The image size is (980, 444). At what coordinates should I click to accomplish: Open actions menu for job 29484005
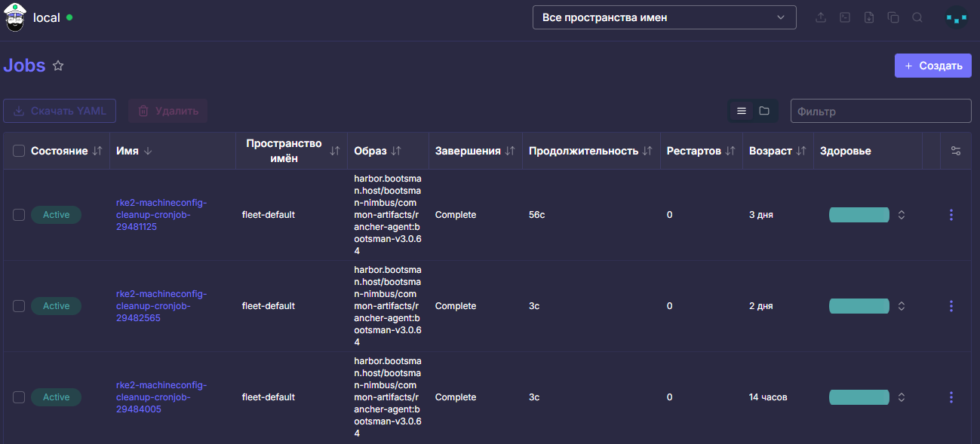coord(951,397)
